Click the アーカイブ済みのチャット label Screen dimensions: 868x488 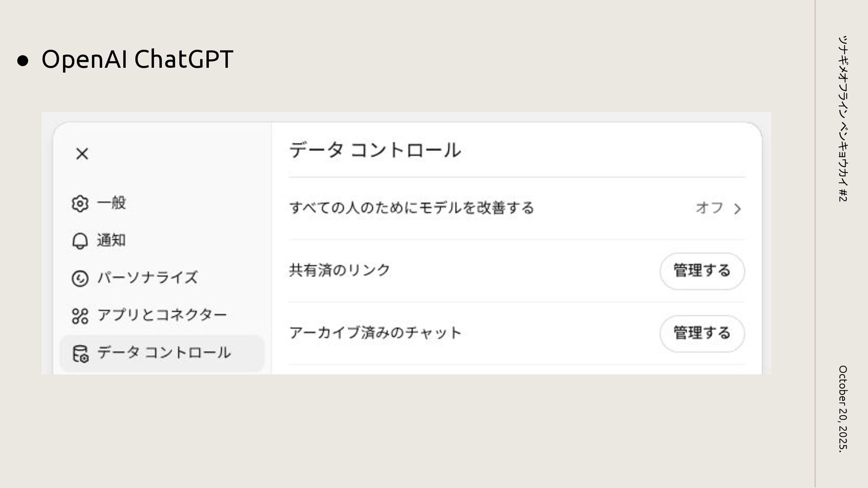(x=375, y=333)
